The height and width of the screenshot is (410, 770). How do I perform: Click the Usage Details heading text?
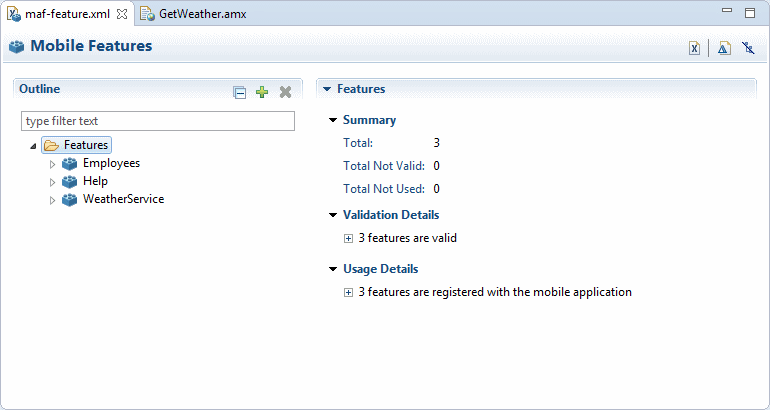381,269
